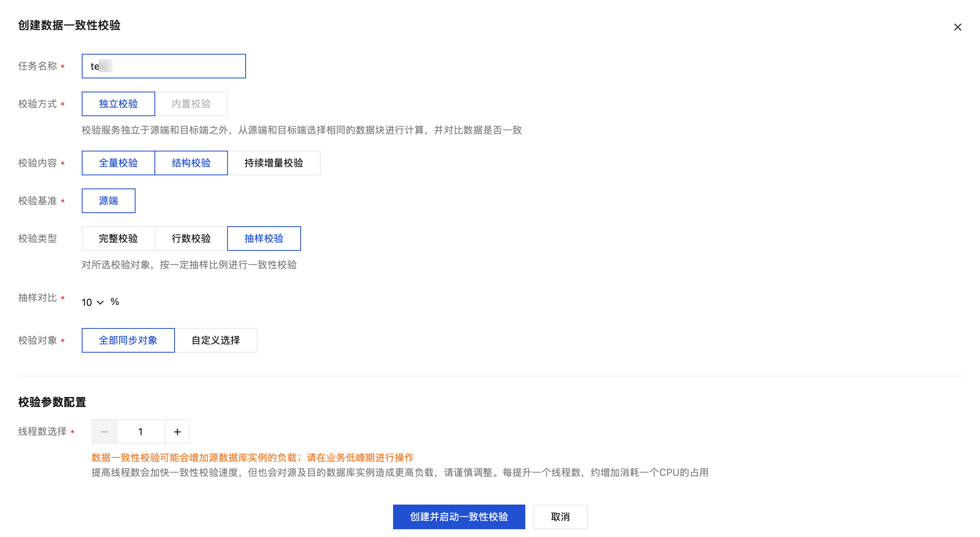
Task: Choose 抽样校验 verification type
Action: pos(264,239)
